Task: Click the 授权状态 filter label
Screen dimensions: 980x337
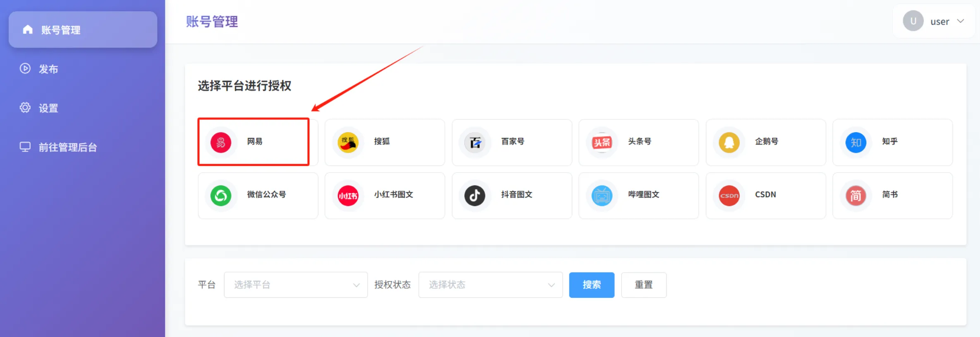Action: pos(392,285)
